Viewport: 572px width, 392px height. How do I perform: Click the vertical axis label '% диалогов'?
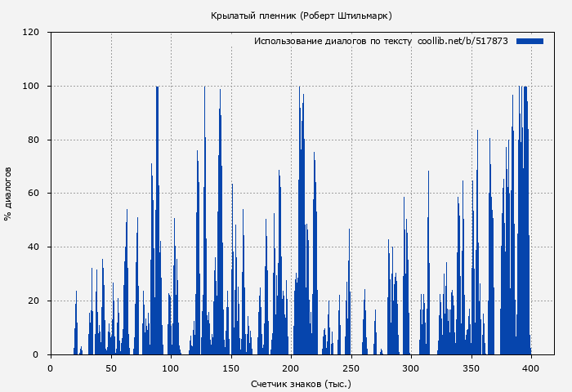coord(8,194)
